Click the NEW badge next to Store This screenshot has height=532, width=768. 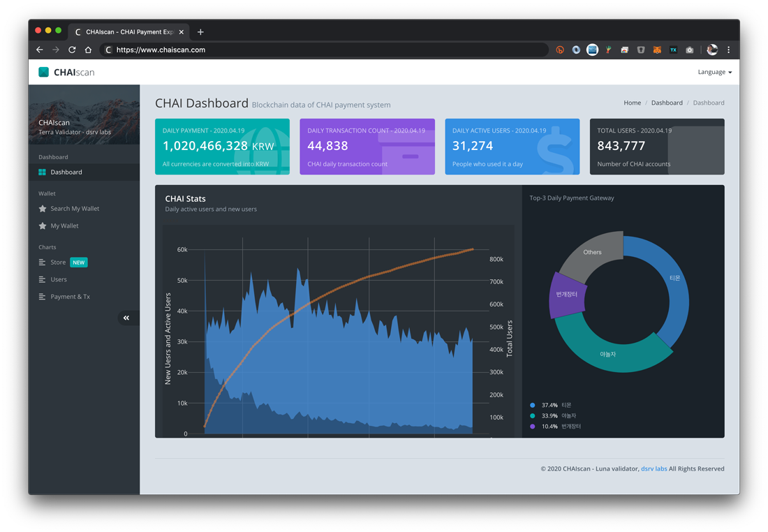coord(79,262)
